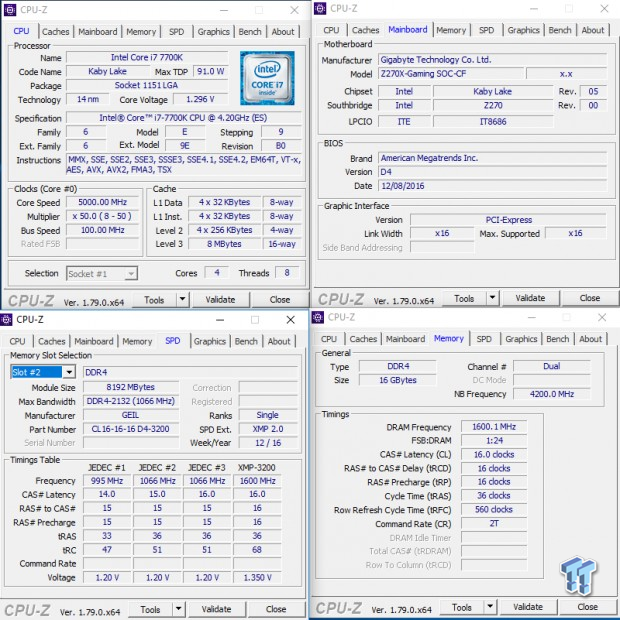Open Graphics tab in CPU window
The image size is (620, 620).
tap(214, 32)
